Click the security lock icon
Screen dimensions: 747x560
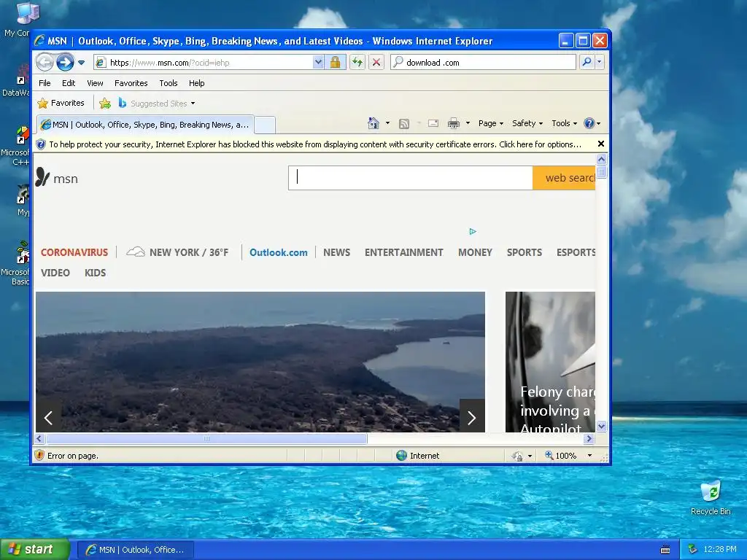(x=336, y=63)
